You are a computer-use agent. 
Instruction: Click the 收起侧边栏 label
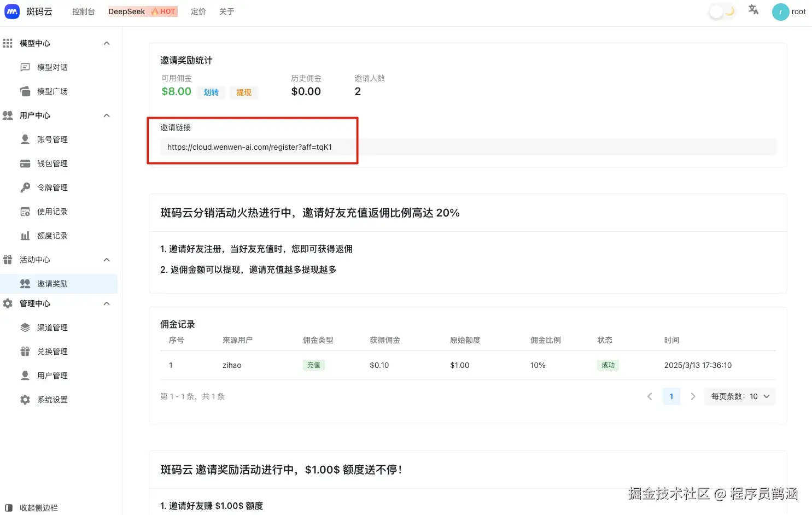pyautogui.click(x=39, y=508)
